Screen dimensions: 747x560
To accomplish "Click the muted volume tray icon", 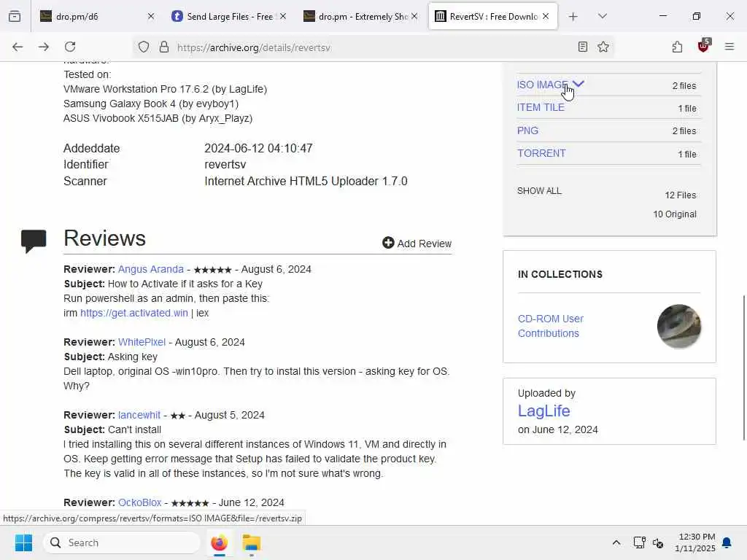I will [658, 542].
